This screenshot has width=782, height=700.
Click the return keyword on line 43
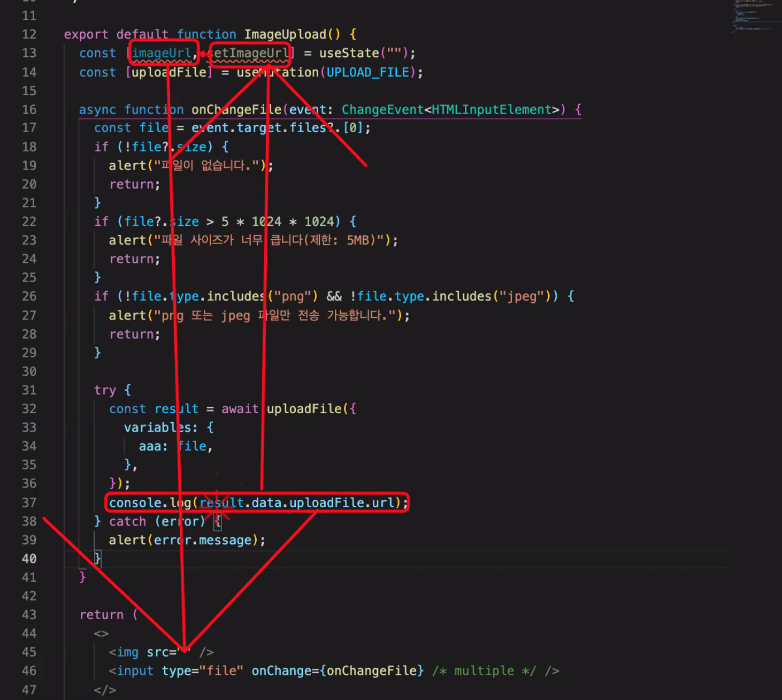tap(102, 614)
